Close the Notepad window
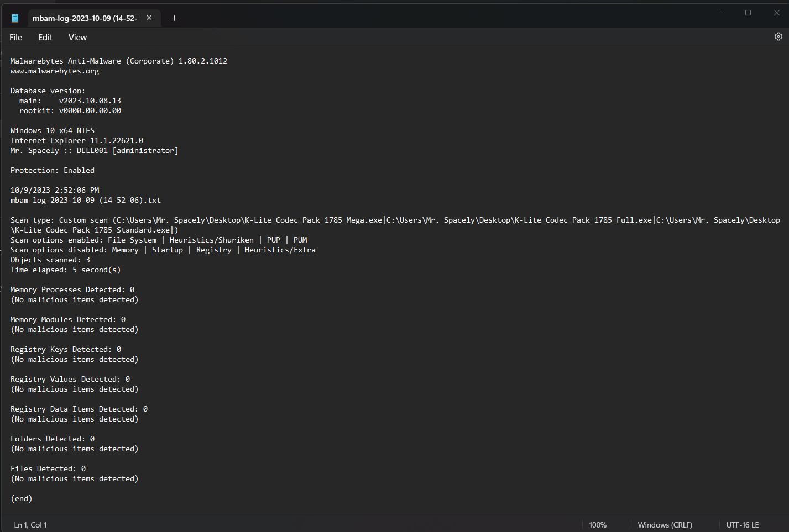This screenshot has height=532, width=789. [x=776, y=13]
